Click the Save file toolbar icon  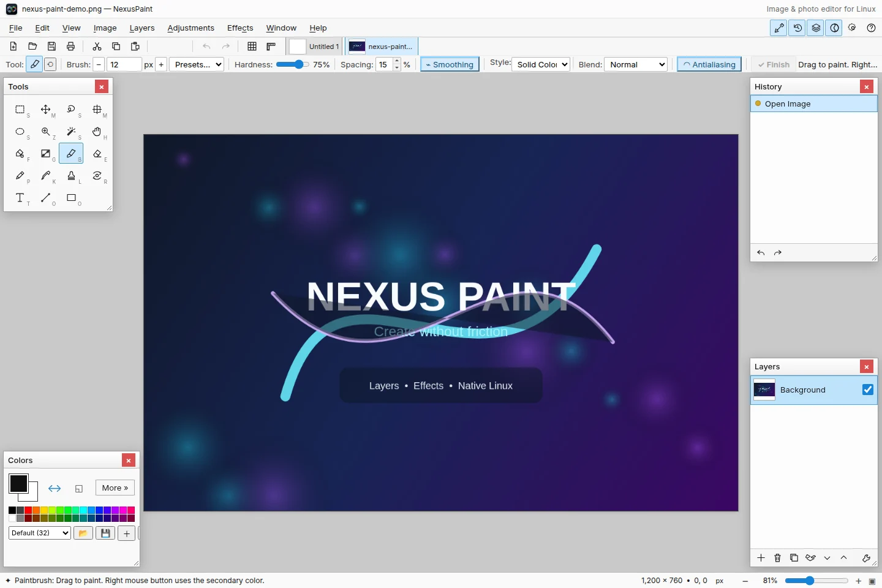pyautogui.click(x=51, y=47)
